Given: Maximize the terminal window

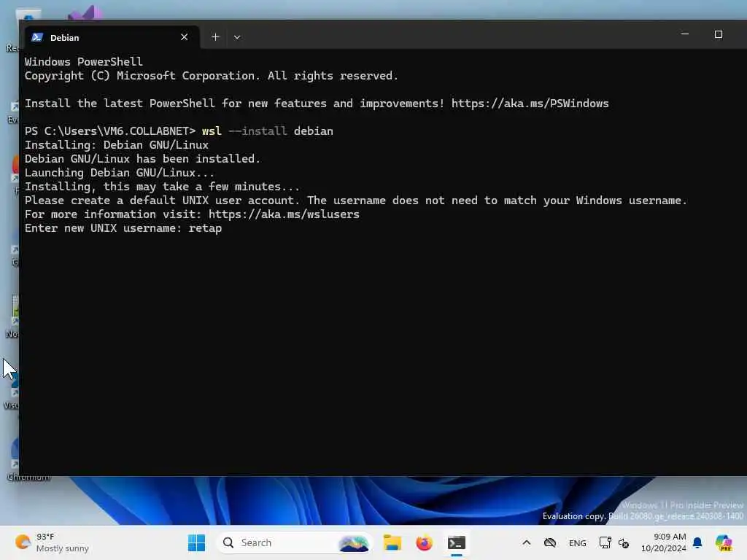Looking at the screenshot, I should tap(719, 34).
